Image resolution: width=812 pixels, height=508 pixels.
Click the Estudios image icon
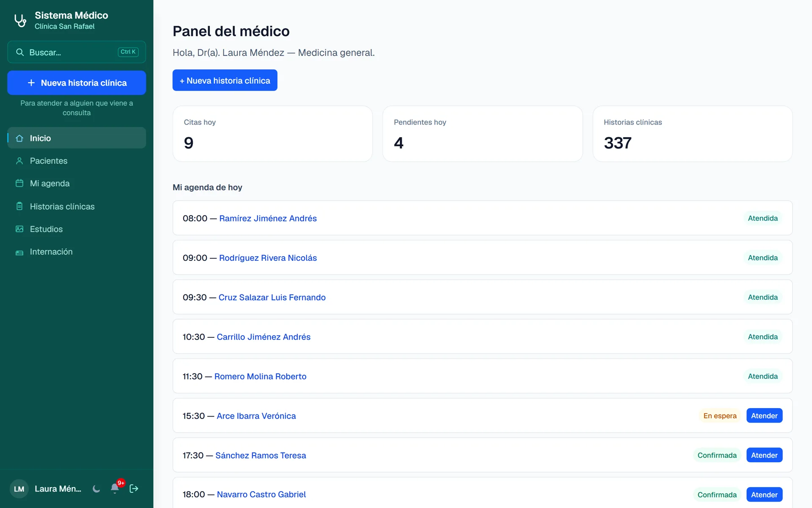click(x=19, y=229)
